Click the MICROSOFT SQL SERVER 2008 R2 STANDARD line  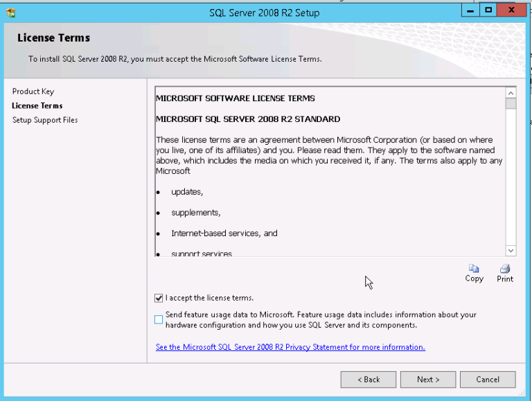tap(248, 119)
